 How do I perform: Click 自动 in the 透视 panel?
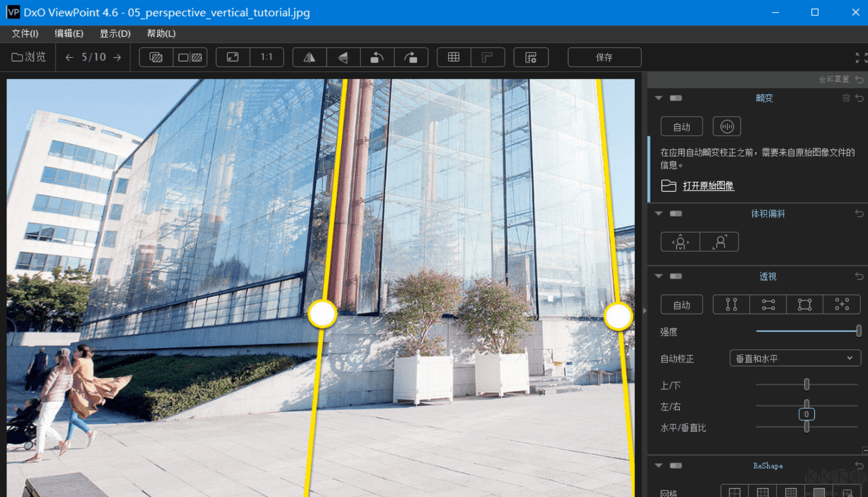[682, 304]
